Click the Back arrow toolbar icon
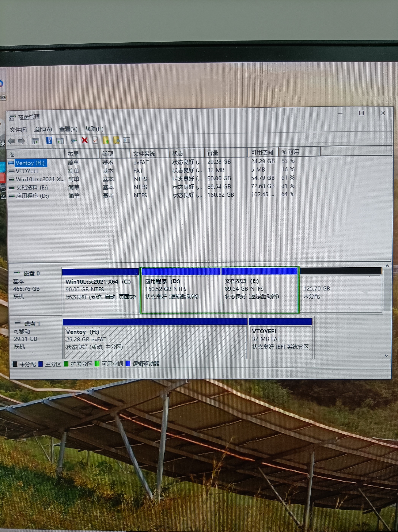The height and width of the screenshot is (532, 398). pos(11,141)
